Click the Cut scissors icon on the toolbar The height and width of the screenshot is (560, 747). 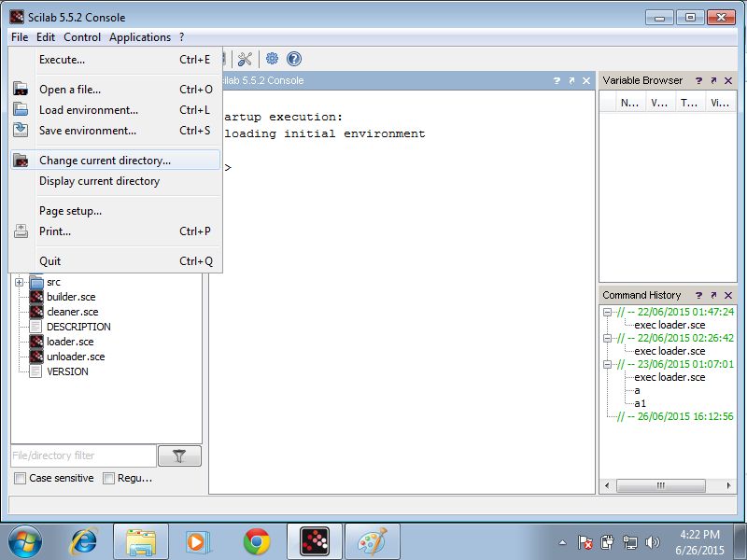pyautogui.click(x=246, y=58)
